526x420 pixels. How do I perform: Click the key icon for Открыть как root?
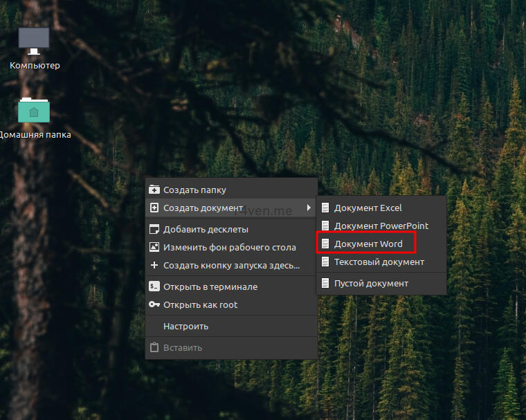(x=154, y=304)
